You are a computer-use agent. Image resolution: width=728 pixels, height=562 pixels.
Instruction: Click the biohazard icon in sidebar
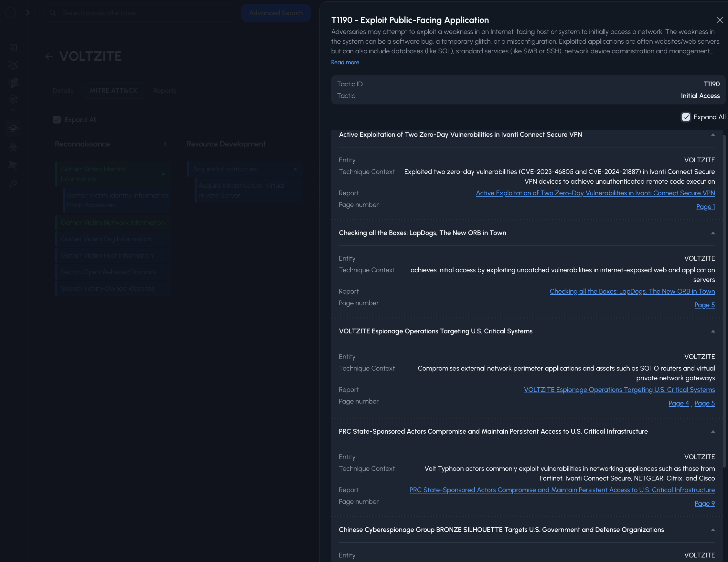(x=13, y=147)
